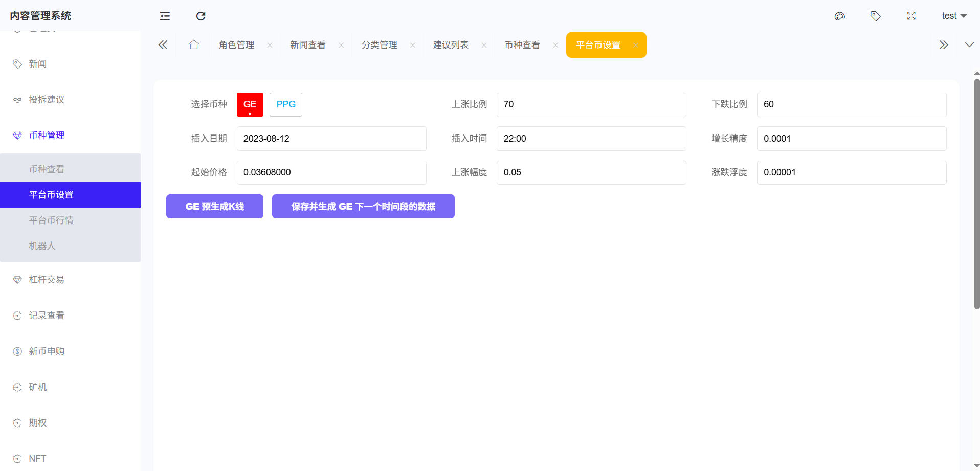Close the 币种查看 tab
Viewport: 980px width, 471px height.
555,45
